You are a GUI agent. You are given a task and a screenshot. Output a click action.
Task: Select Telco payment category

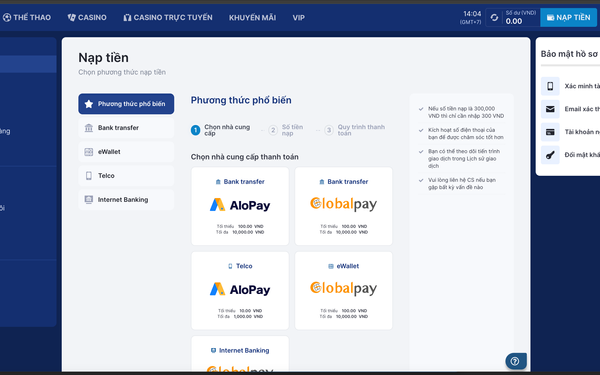(126, 176)
